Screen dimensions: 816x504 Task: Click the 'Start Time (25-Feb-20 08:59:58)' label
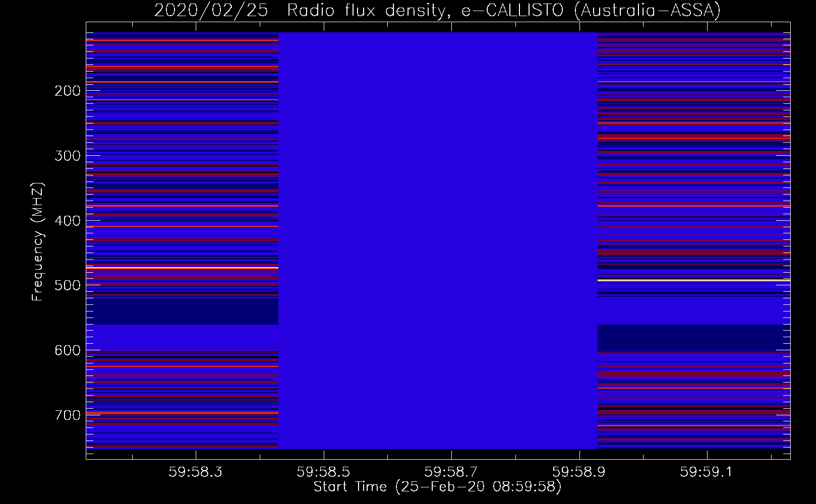point(437,487)
